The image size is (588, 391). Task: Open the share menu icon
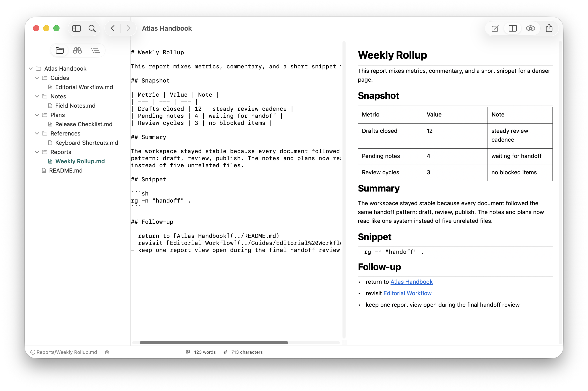pos(549,28)
